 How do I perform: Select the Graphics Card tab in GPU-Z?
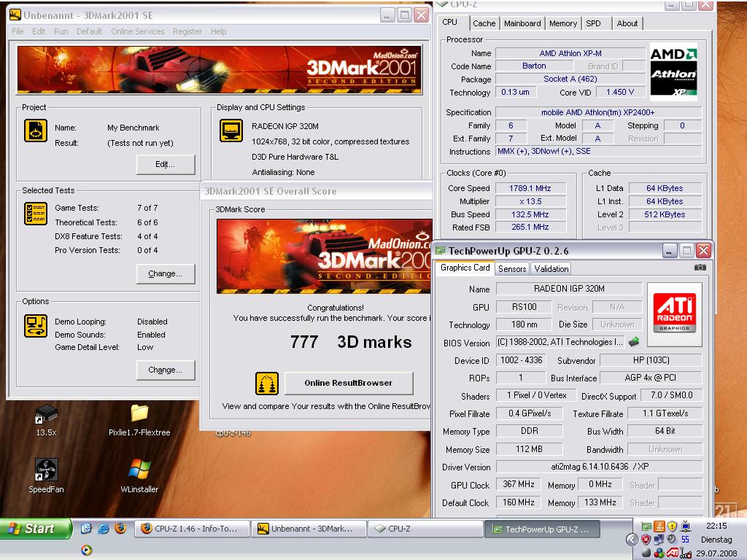(x=465, y=268)
